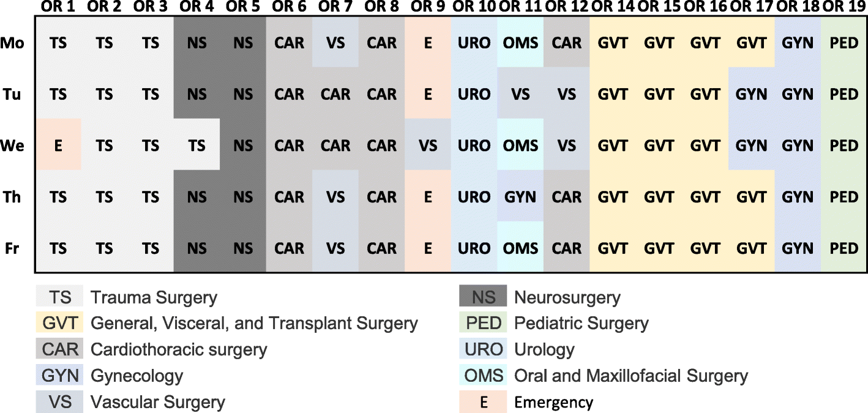Click the dark gray NS legend swatch
The width and height of the screenshot is (868, 413).
[x=483, y=298]
